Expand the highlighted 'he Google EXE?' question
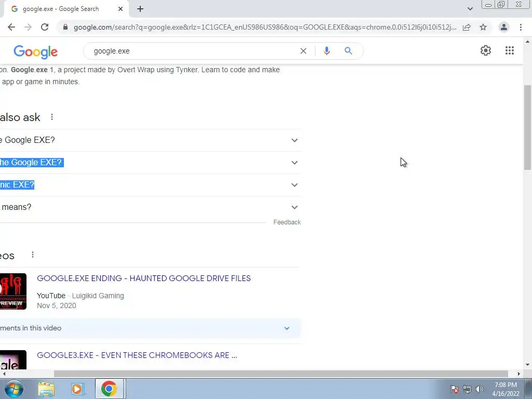532x399 pixels. (x=149, y=163)
